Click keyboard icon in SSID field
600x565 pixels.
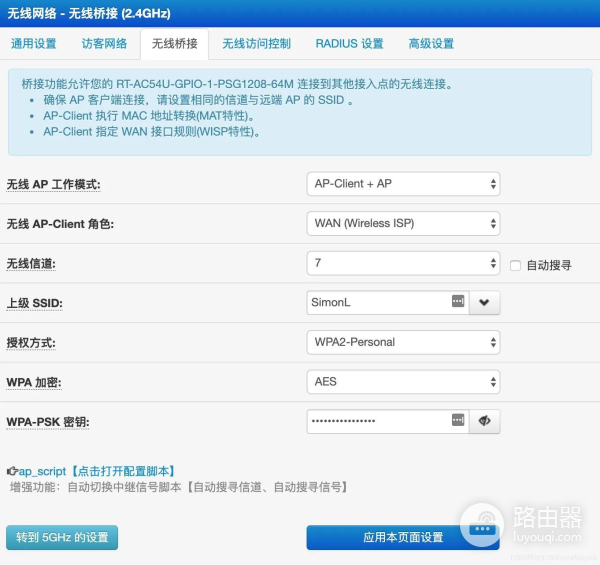pyautogui.click(x=458, y=301)
